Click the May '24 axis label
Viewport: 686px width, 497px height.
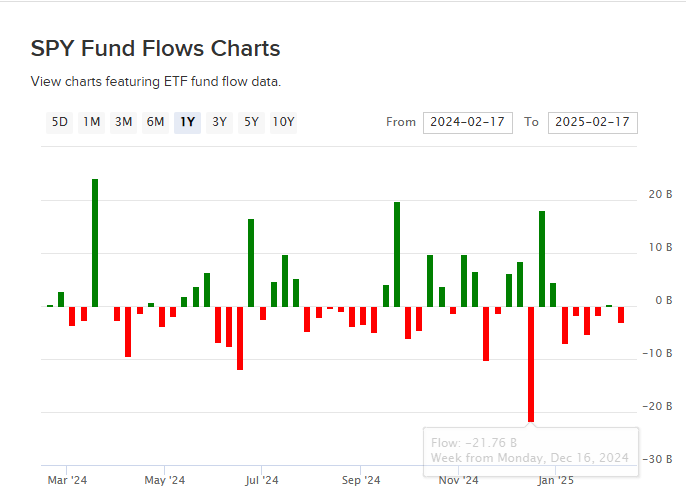click(164, 480)
